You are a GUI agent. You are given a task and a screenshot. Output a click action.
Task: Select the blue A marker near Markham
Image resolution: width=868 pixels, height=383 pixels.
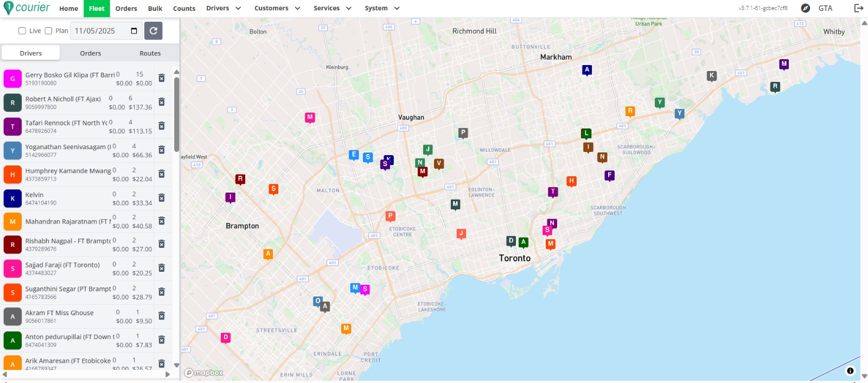click(x=586, y=69)
